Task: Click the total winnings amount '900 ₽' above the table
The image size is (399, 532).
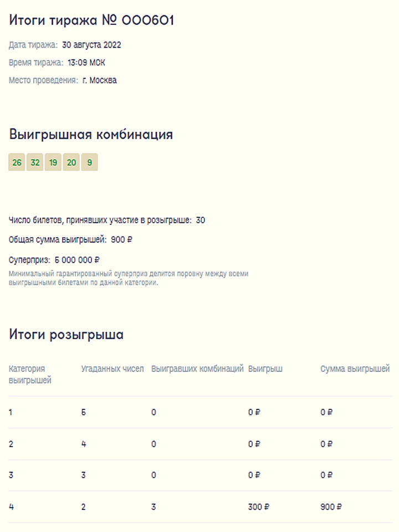Action: click(x=121, y=240)
